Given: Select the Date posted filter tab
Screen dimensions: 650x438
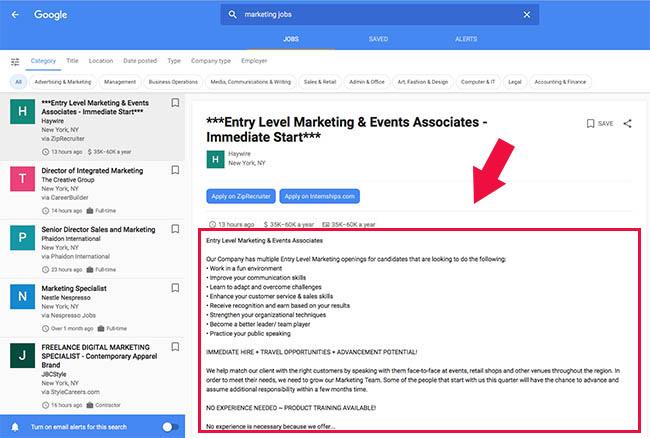Looking at the screenshot, I should click(140, 61).
